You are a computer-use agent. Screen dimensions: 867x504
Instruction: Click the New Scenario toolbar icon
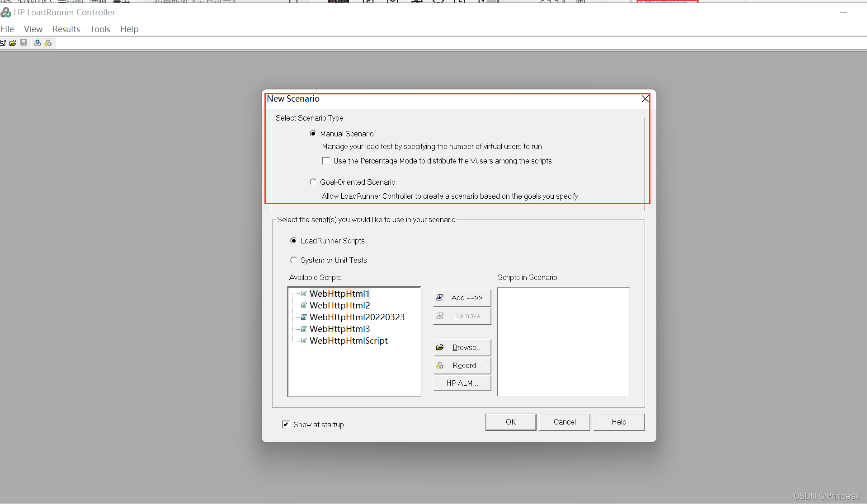point(3,43)
